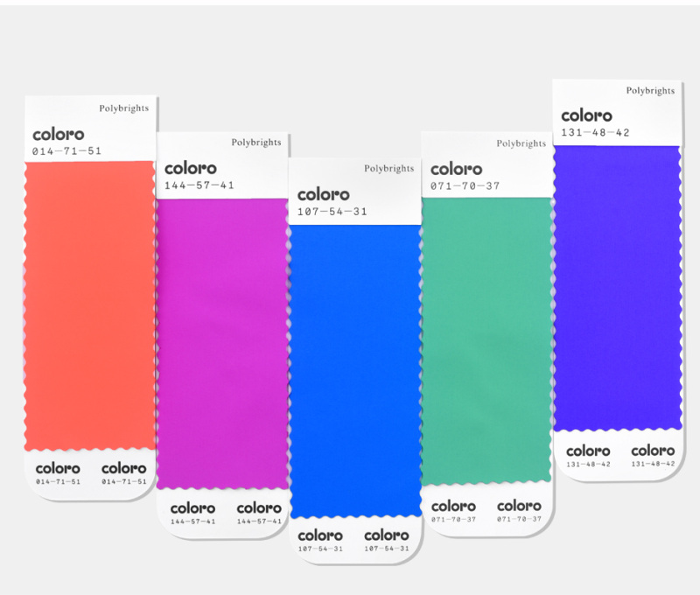The height and width of the screenshot is (595, 700).
Task: Click the bright blue 107-54-31 fabric swatch
Action: pos(355,371)
